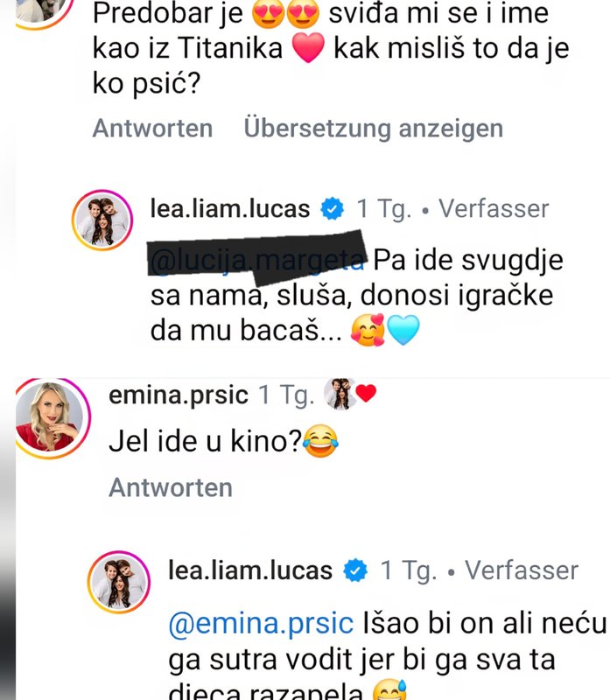Open emina.prsic profile picture
610x700 pixels.
tap(52, 418)
